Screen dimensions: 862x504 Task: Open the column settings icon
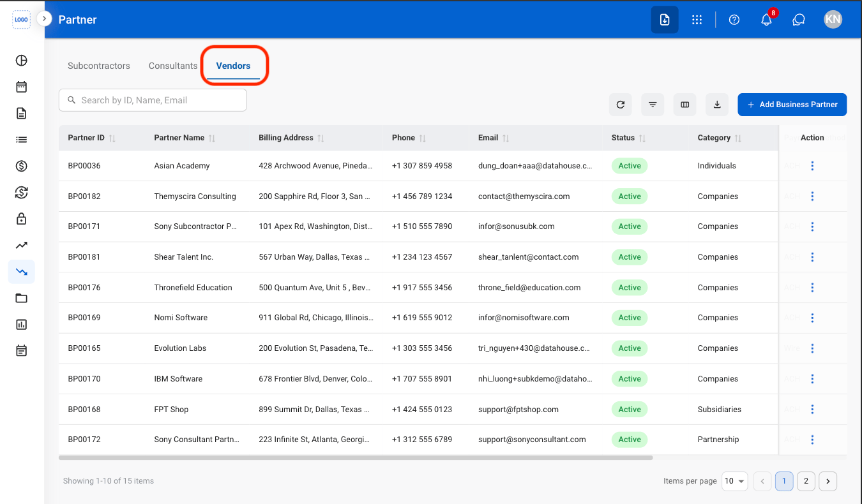tap(685, 105)
